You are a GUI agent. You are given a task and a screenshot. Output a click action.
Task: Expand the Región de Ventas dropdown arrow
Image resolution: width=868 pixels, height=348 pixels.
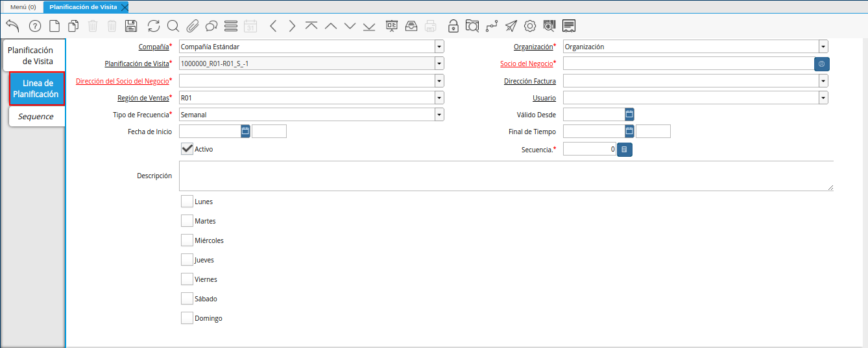pyautogui.click(x=439, y=97)
